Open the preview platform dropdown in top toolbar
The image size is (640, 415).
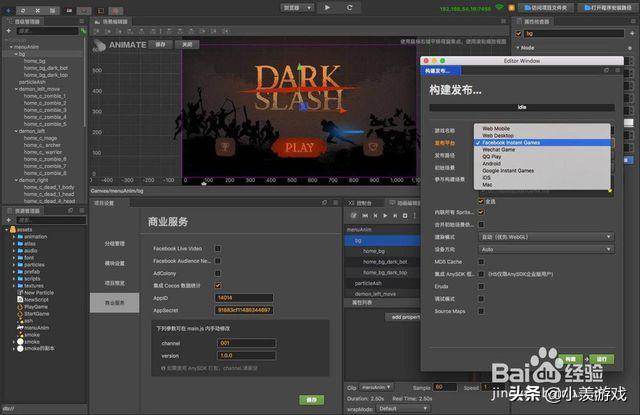click(x=297, y=8)
